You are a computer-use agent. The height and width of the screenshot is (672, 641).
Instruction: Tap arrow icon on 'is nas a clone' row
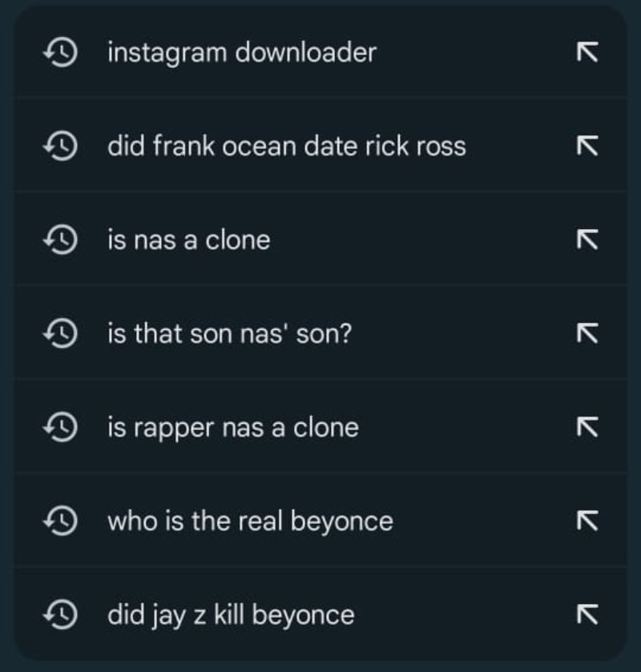(587, 239)
